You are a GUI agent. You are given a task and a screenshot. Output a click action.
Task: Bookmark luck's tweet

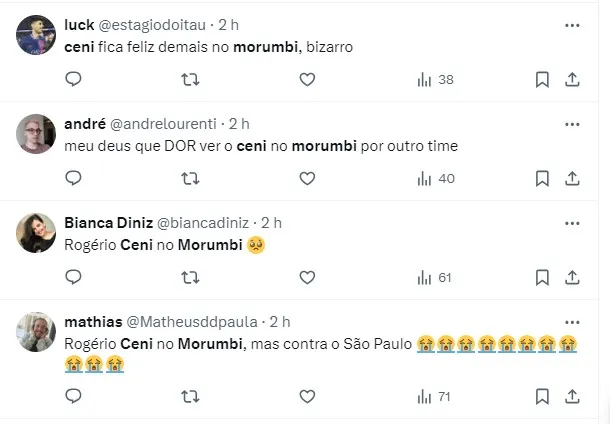click(541, 79)
